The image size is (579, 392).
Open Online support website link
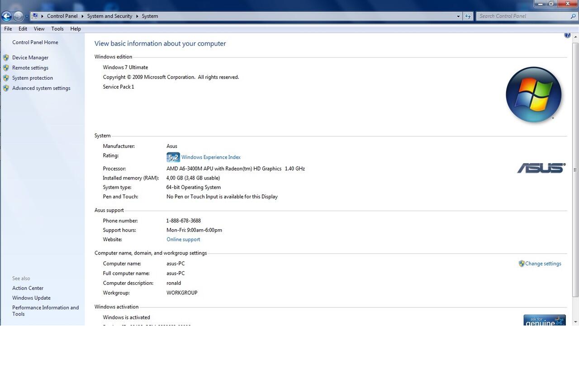(183, 240)
